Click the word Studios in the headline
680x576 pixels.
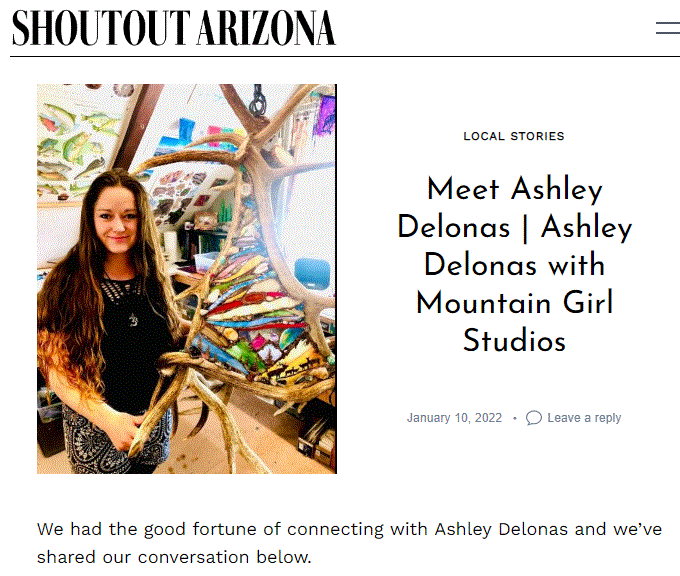[x=515, y=340]
